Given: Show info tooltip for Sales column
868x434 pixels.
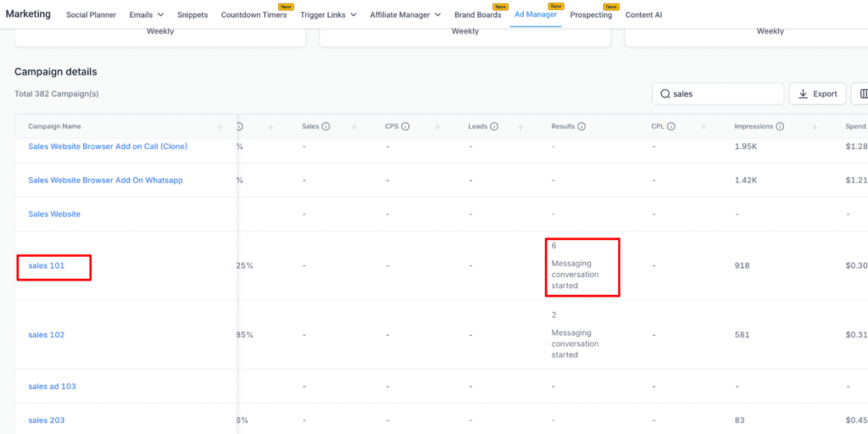Looking at the screenshot, I should pos(325,127).
